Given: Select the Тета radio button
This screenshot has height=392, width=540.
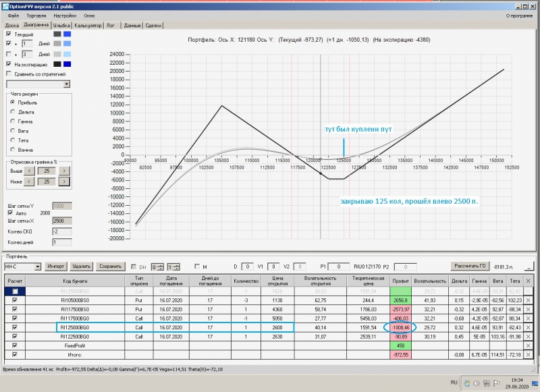Looking at the screenshot, I should click(x=13, y=140).
